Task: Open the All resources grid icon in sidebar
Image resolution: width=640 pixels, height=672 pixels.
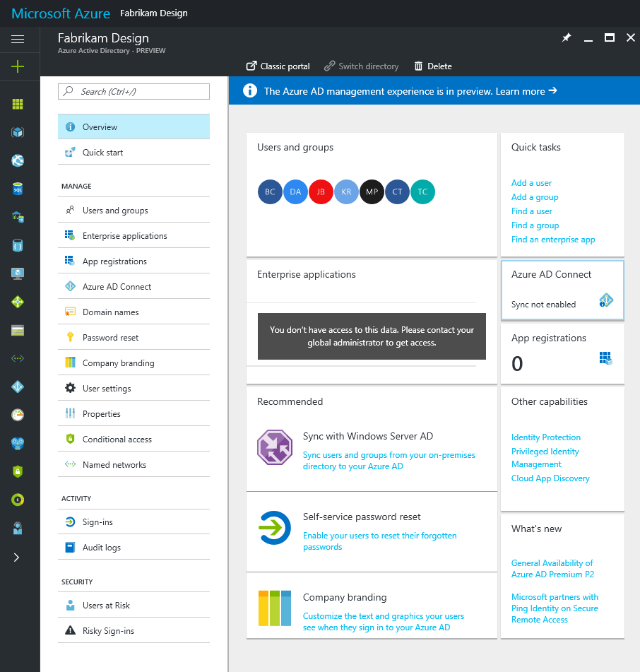Action: [x=18, y=104]
